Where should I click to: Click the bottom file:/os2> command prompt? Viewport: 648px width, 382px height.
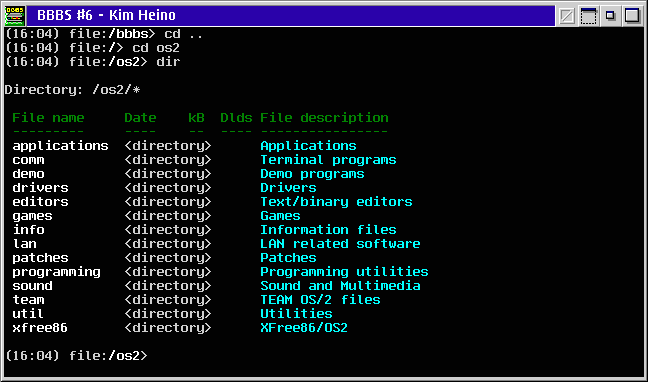pyautogui.click(x=76, y=356)
